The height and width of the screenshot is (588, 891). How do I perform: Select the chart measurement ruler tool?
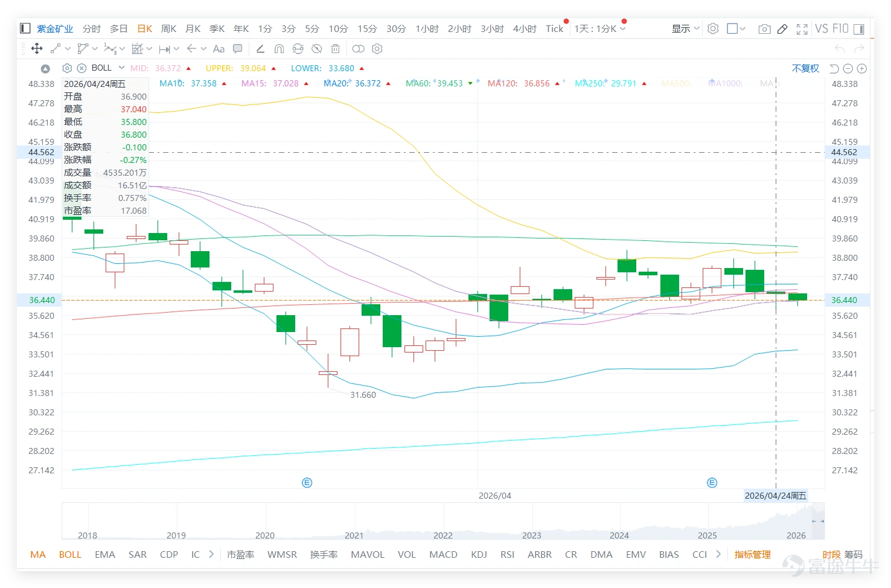click(x=138, y=49)
